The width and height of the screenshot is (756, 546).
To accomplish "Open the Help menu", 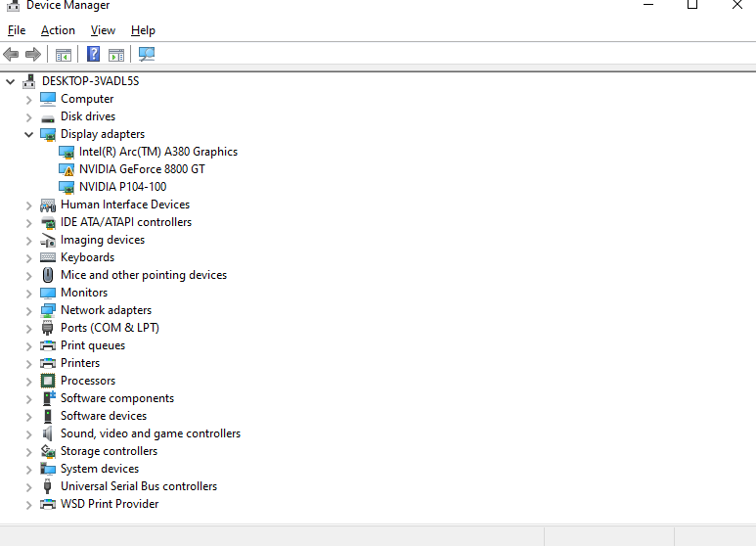I will click(x=143, y=30).
